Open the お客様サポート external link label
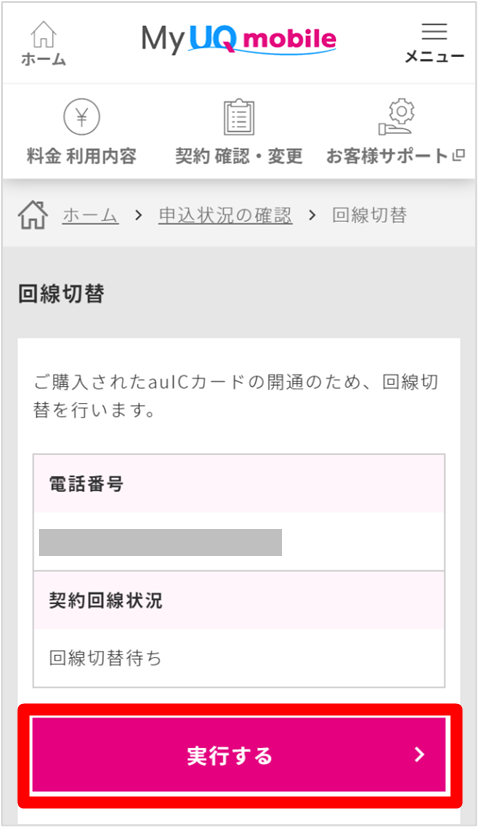This screenshot has width=478, height=827. [x=395, y=156]
